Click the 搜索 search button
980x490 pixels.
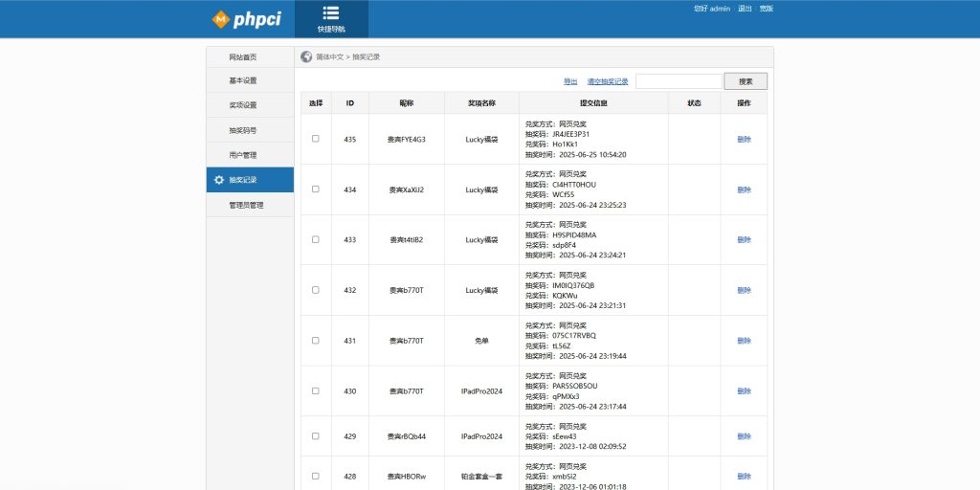746,81
